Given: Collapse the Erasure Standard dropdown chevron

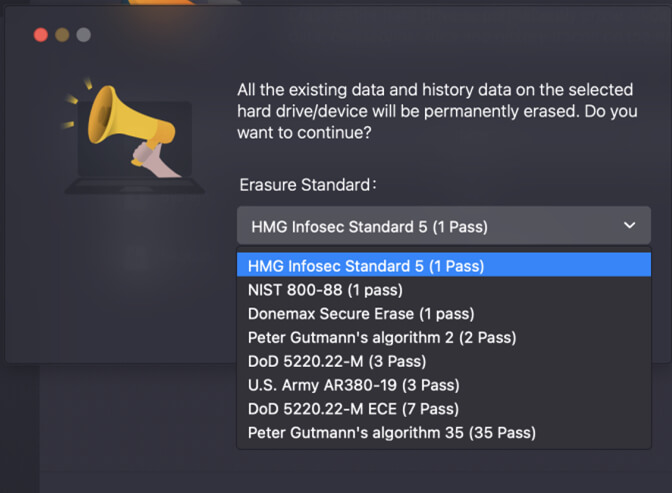Looking at the screenshot, I should click(629, 225).
